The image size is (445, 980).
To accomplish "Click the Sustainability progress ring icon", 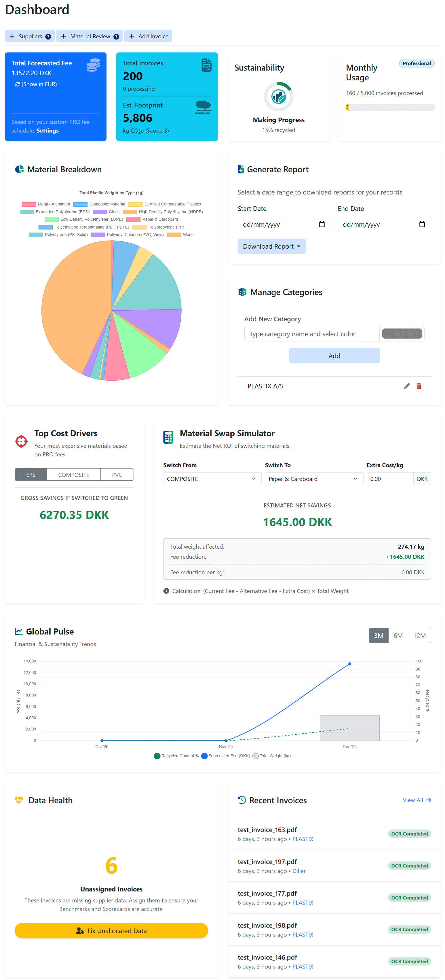I will 278,97.
